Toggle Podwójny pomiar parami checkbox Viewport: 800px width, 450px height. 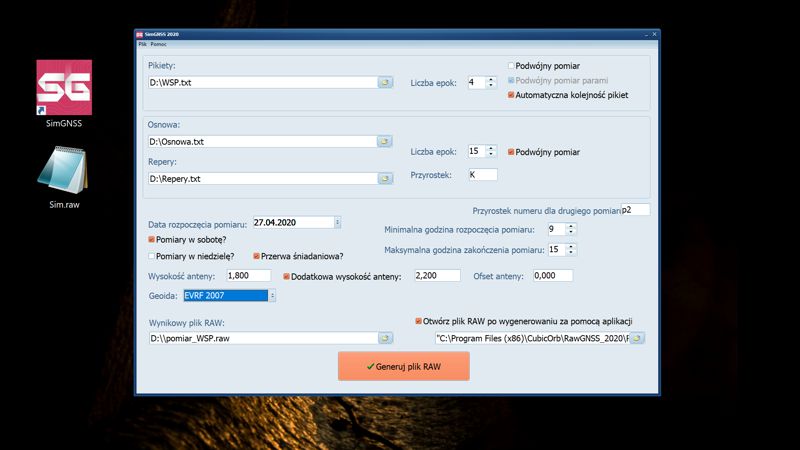tap(511, 80)
